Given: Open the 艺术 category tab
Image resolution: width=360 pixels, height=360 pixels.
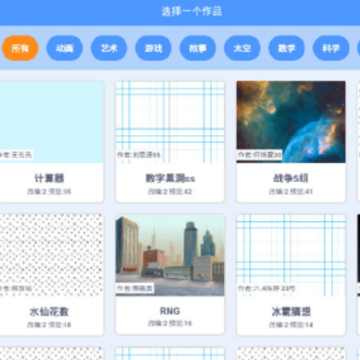Looking at the screenshot, I should (109, 48).
